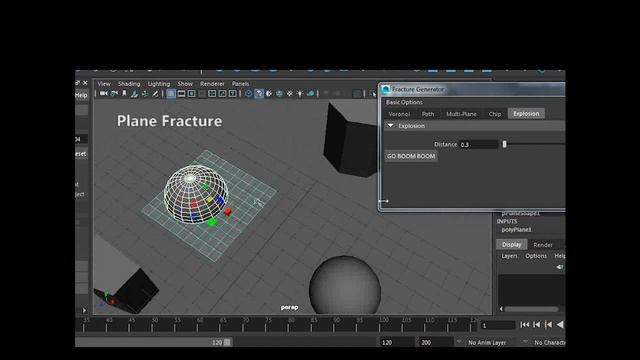Open the Shading menu
Screen dimensions: 640x360
[x=129, y=84]
